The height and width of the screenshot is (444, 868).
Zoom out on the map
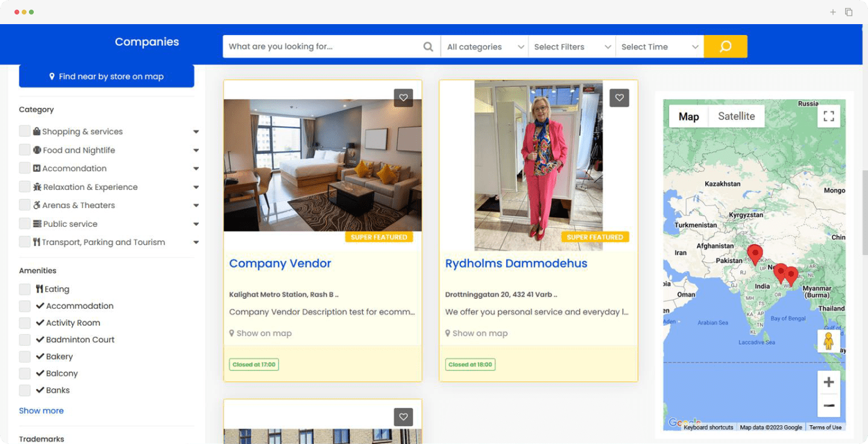(x=829, y=405)
